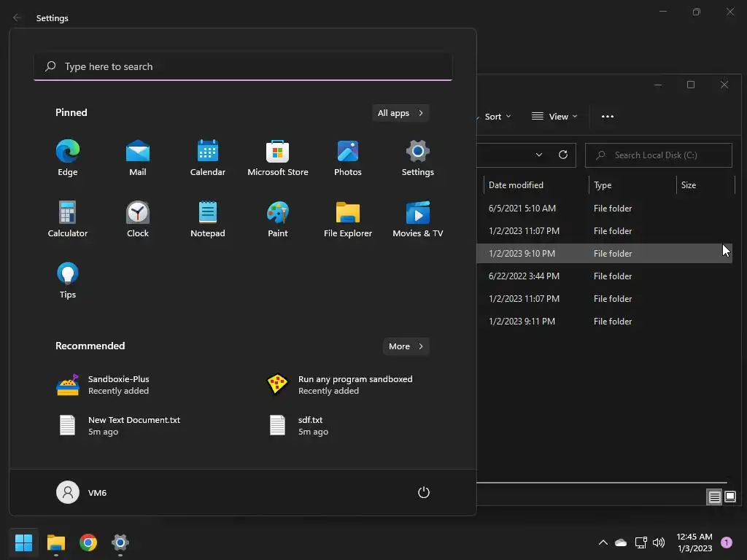747x560 pixels.
Task: Open File Explorer from the taskbar
Action: [55, 542]
